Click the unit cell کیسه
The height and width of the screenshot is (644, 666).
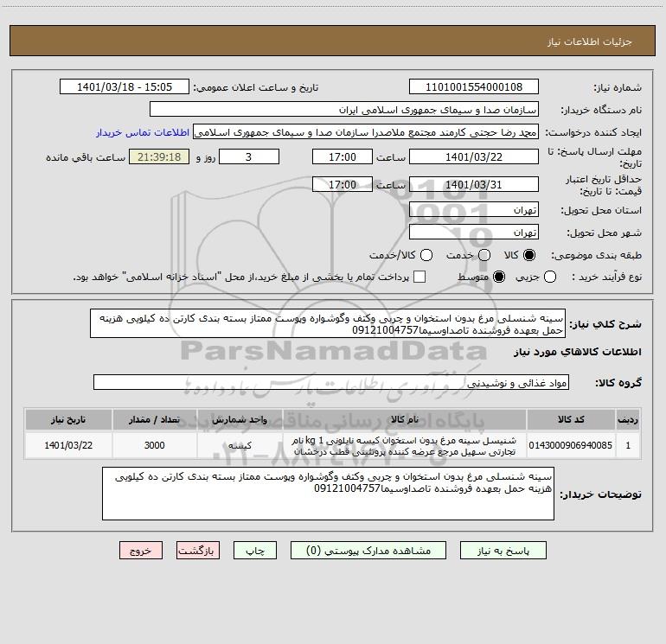coord(240,445)
